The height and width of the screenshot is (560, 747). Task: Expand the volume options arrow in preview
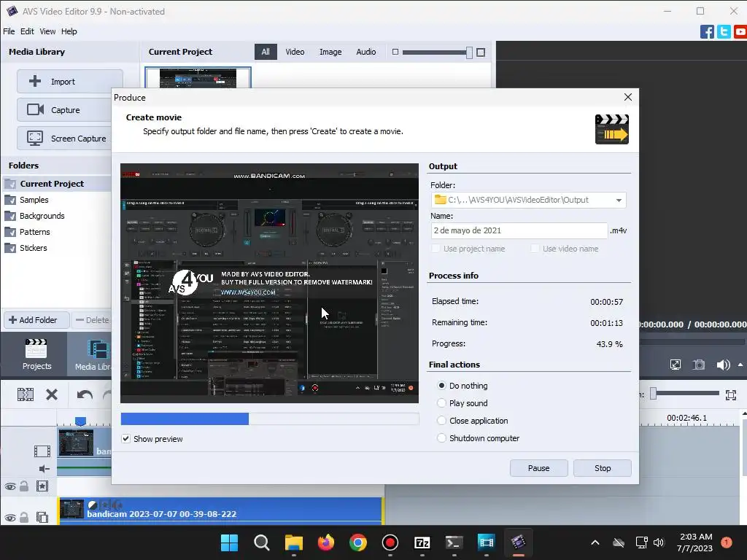(x=740, y=365)
